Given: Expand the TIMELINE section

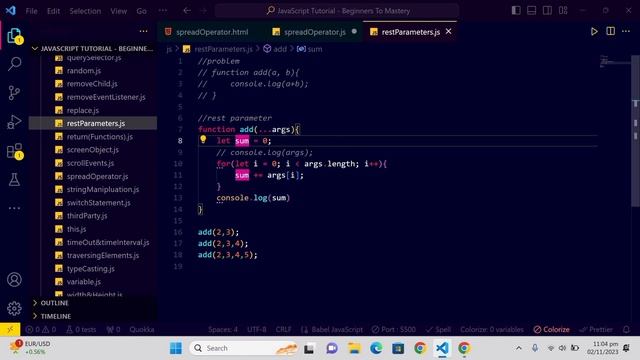Looking at the screenshot, I should pyautogui.click(x=56, y=316).
